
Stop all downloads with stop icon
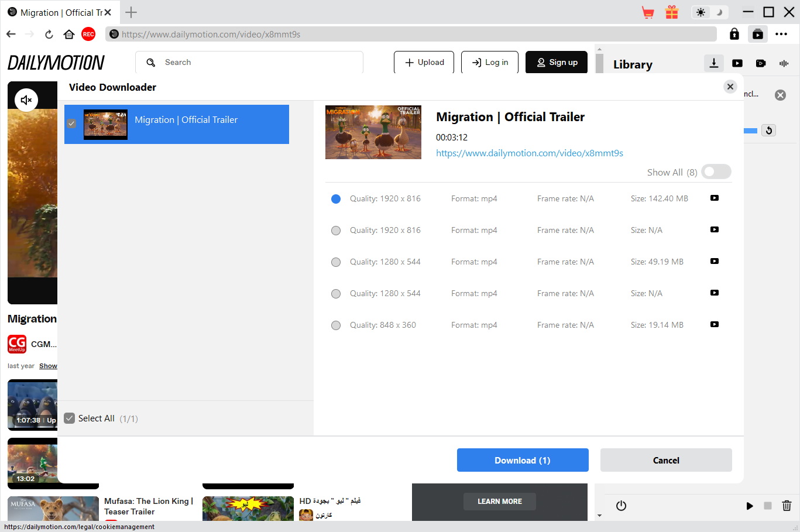coord(768,506)
